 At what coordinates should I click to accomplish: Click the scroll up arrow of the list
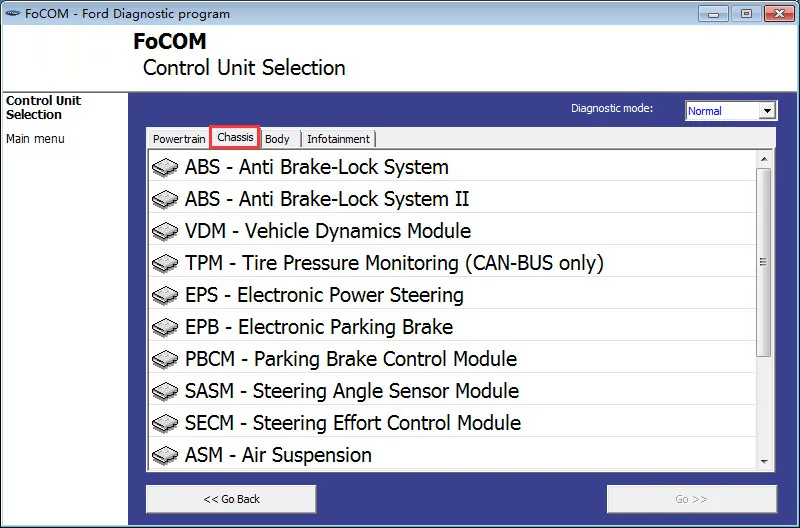tap(764, 159)
